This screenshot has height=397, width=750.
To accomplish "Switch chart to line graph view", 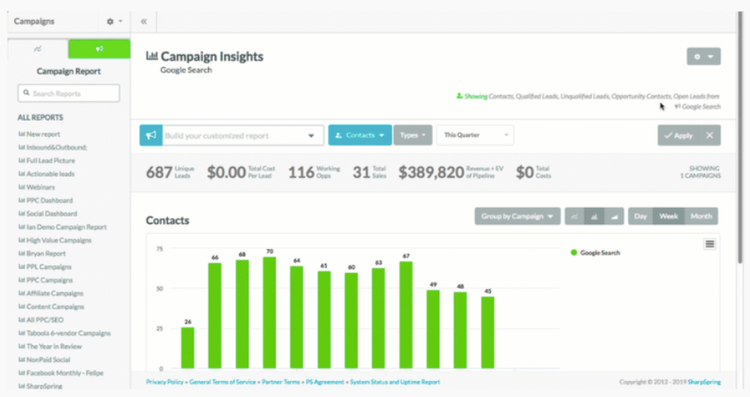I will coord(574,216).
